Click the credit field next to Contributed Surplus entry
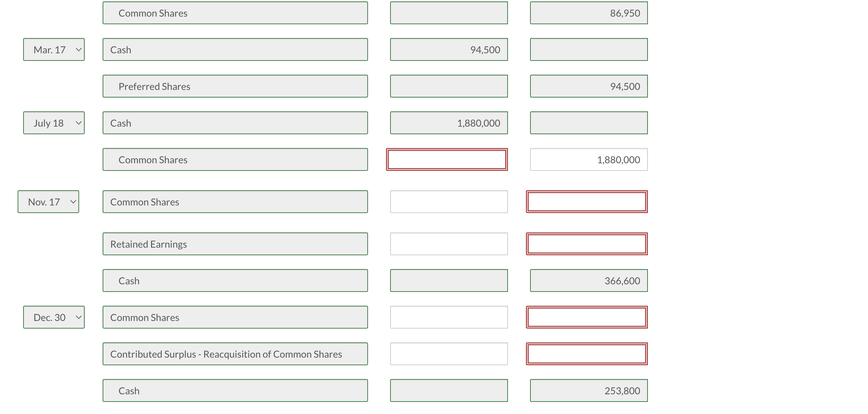Viewport: 868px width, 414px height. coord(586,353)
